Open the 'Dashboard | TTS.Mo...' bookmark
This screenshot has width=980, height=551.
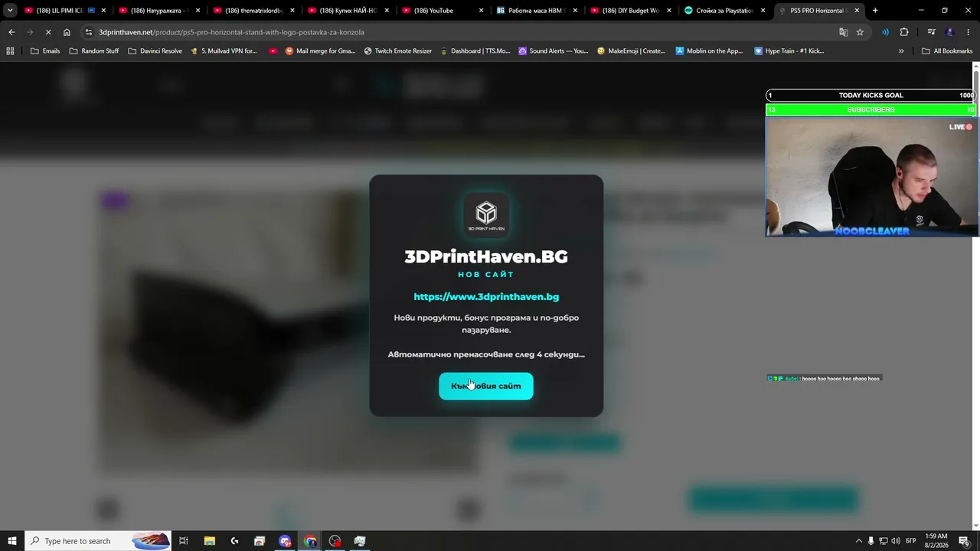tap(475, 51)
